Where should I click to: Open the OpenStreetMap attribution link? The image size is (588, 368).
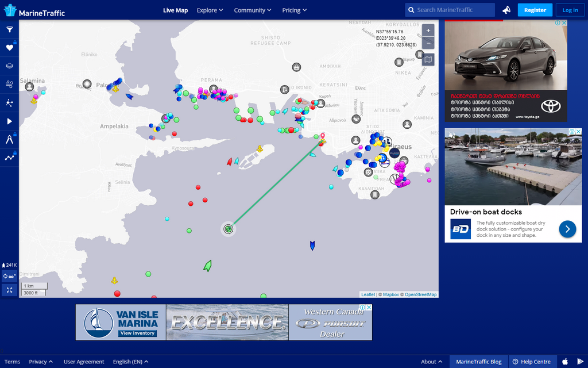(x=420, y=294)
